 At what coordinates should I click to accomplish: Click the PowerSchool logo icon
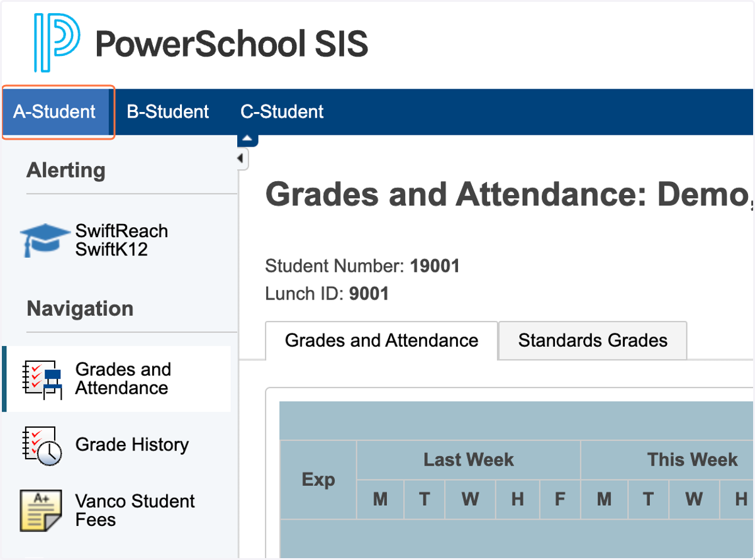point(57,43)
